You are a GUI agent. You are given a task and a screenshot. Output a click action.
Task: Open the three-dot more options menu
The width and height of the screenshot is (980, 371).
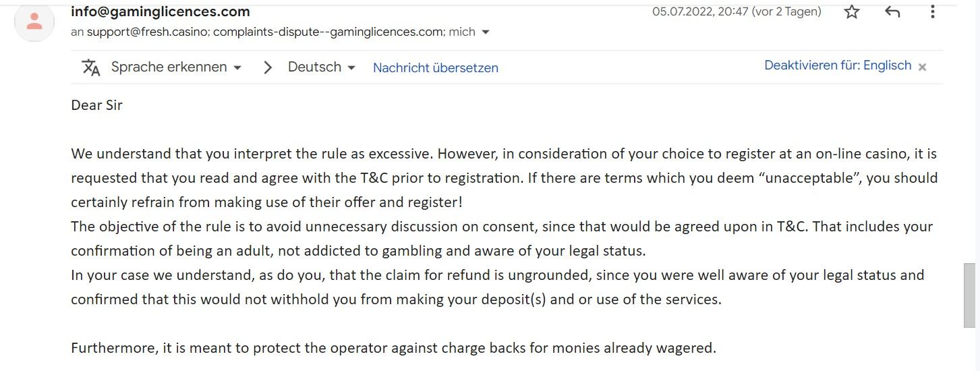coord(932,11)
